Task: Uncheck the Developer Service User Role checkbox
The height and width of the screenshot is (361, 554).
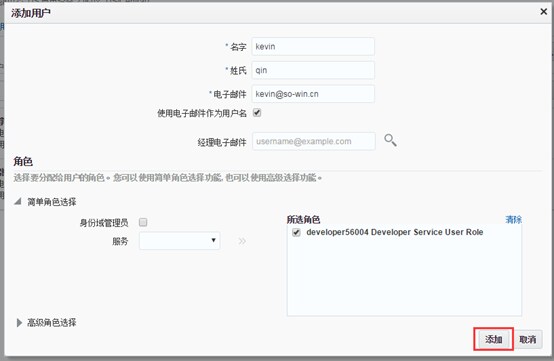Action: point(296,232)
